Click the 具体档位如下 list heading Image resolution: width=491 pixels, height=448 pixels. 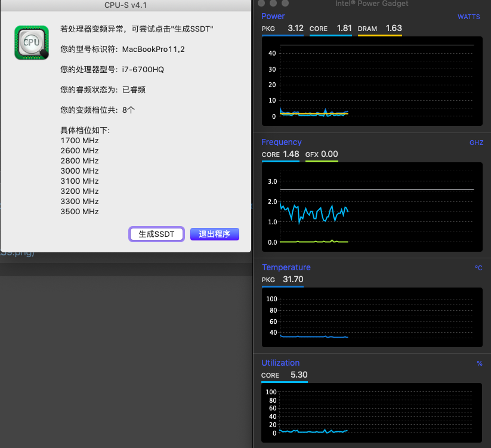85,131
